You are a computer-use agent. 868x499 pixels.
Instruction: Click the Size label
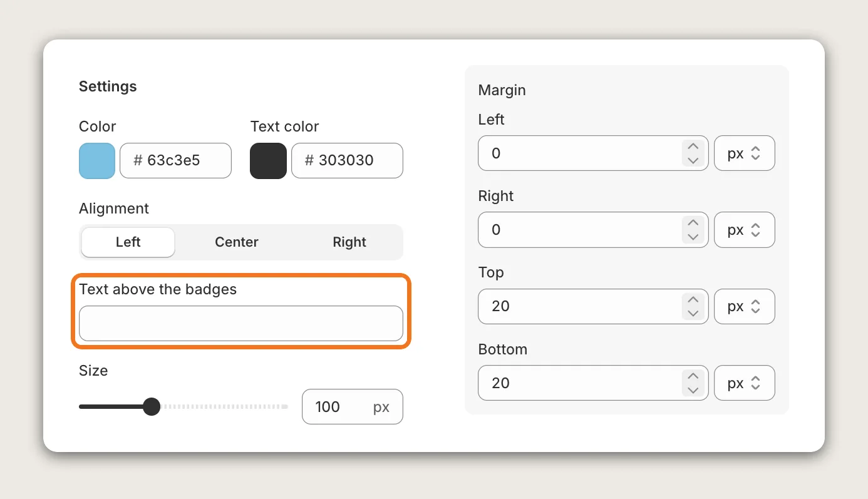pyautogui.click(x=93, y=371)
